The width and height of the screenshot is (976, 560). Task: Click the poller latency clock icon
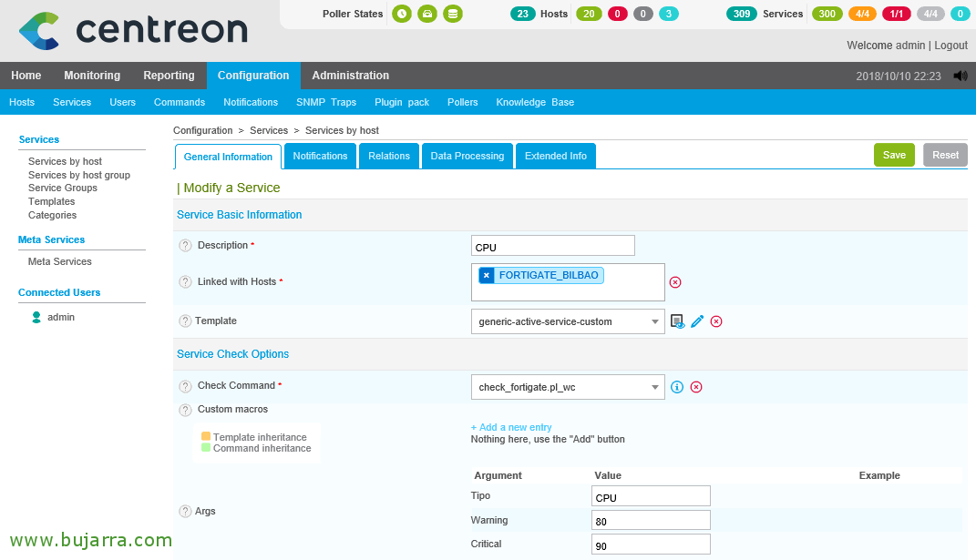point(402,14)
